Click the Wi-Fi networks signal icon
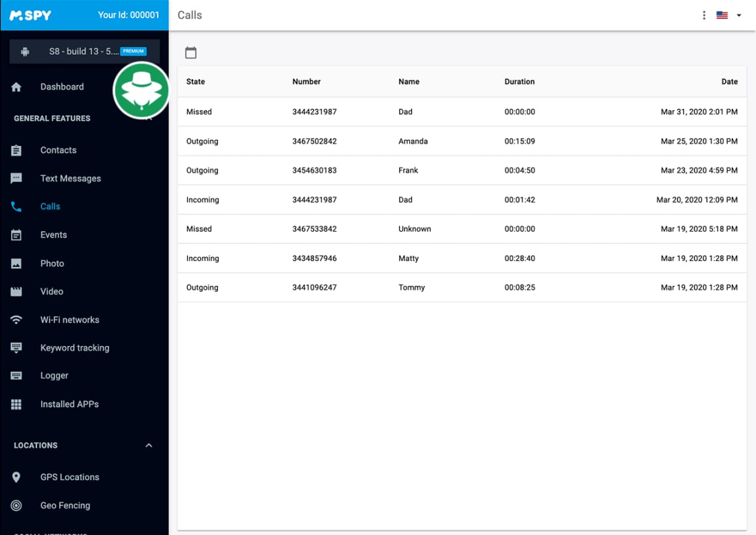756x535 pixels. (x=16, y=320)
